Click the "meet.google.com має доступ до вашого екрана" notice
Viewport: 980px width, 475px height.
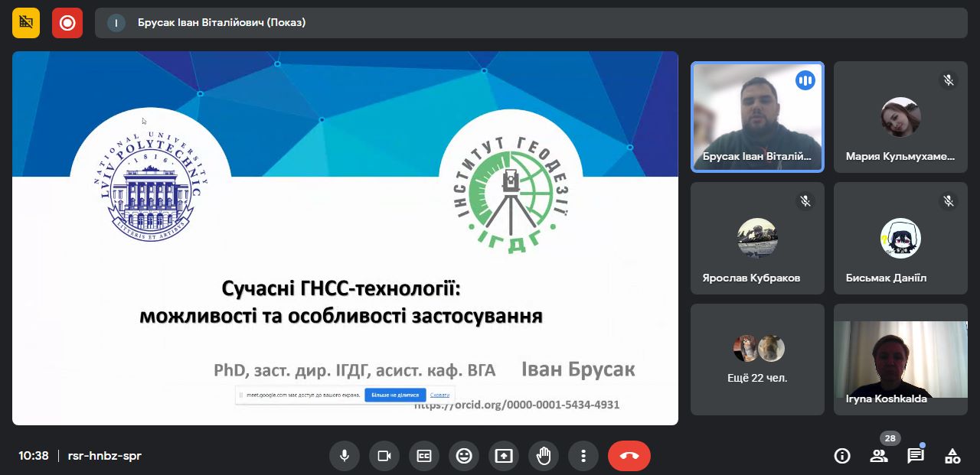[x=303, y=395]
